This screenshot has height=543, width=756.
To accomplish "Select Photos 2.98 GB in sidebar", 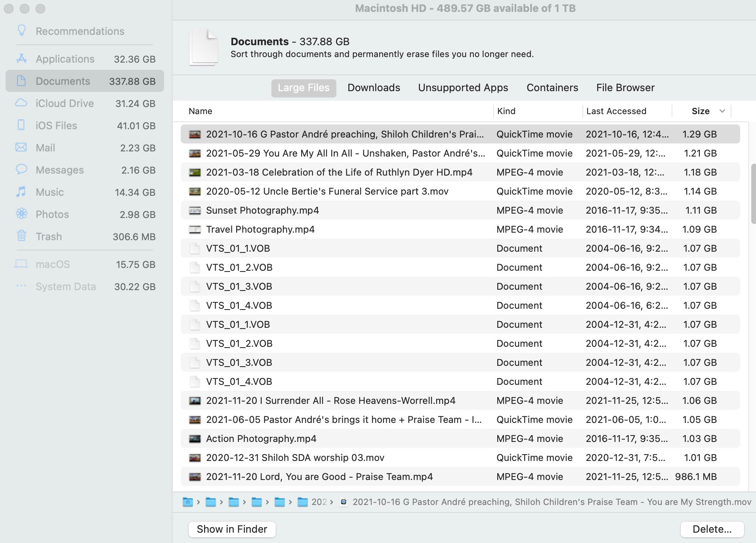I will tap(85, 214).
